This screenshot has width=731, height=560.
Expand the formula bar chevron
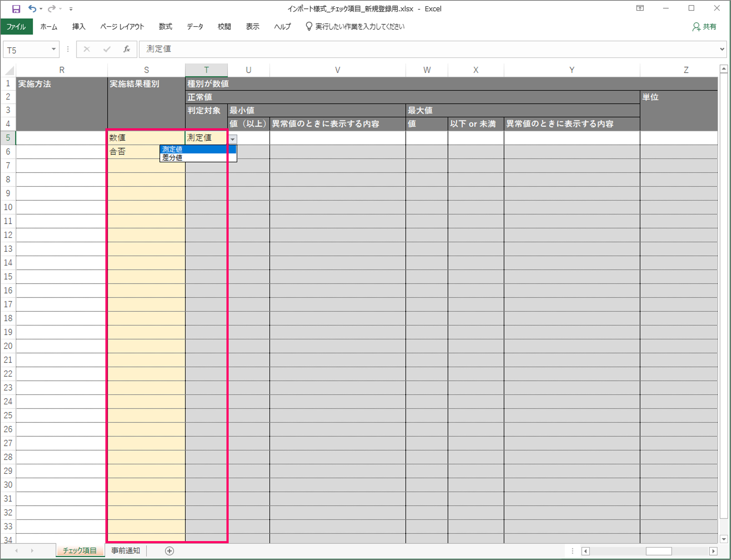[722, 49]
